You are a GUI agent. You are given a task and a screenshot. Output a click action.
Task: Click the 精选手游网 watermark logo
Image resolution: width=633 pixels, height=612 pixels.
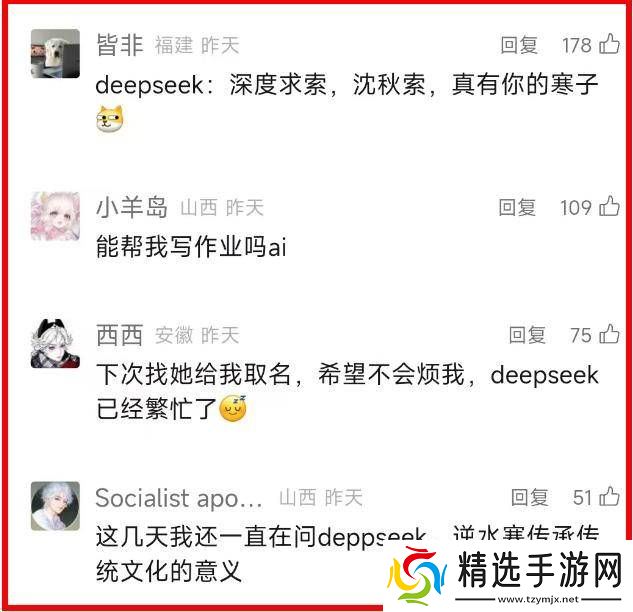tap(505, 576)
